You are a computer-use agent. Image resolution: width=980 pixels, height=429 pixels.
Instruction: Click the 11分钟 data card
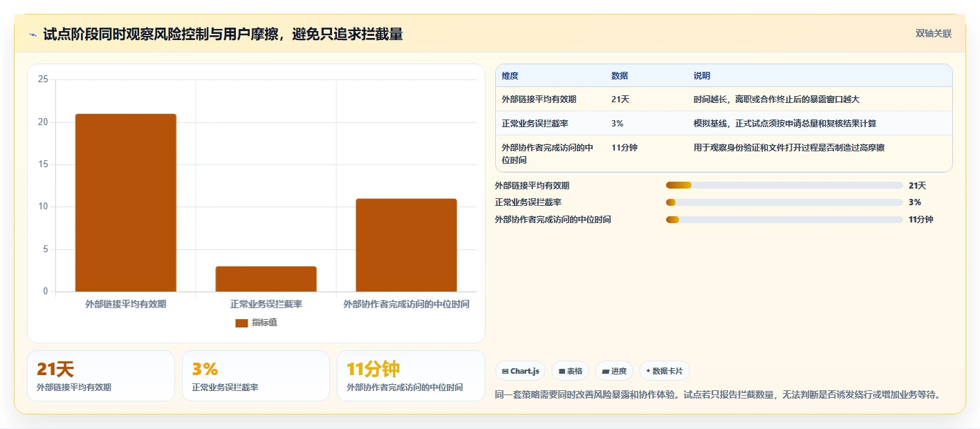[411, 376]
